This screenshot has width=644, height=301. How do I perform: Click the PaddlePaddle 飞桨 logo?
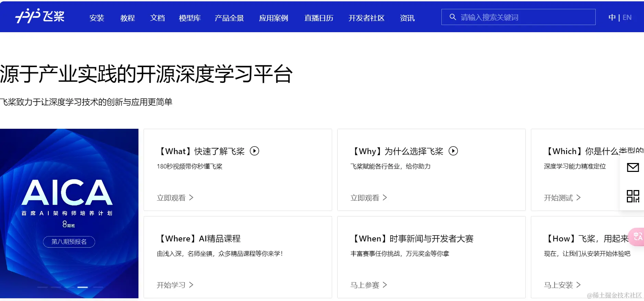click(x=40, y=16)
